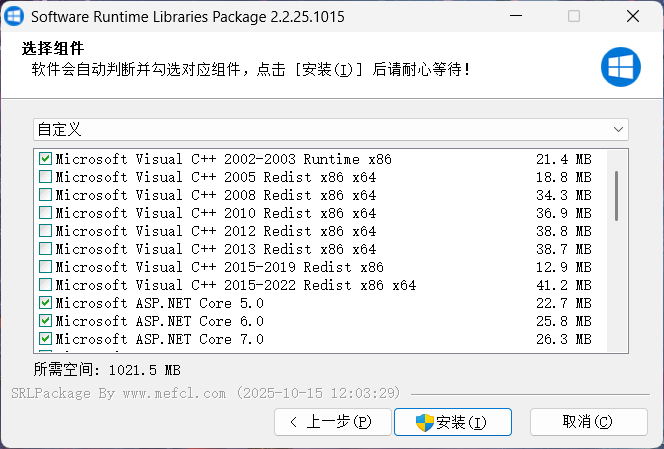Select the 36.9 MB size value
The width and height of the screenshot is (664, 449).
click(x=564, y=213)
